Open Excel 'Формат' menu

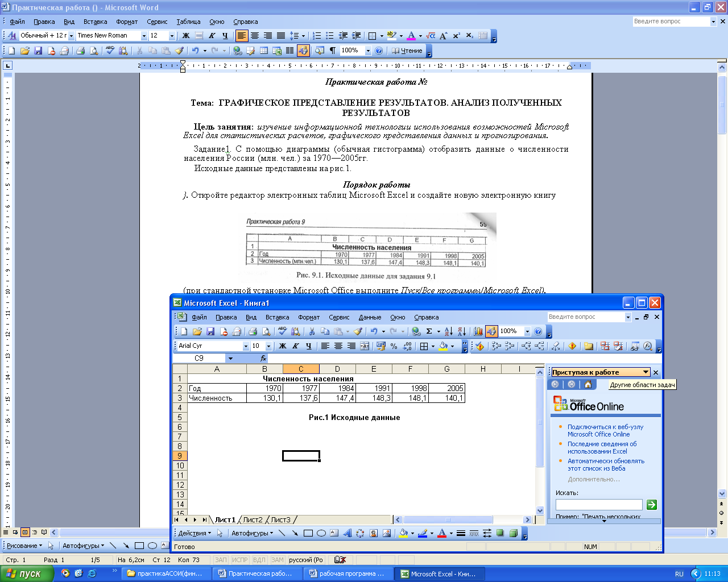point(309,317)
